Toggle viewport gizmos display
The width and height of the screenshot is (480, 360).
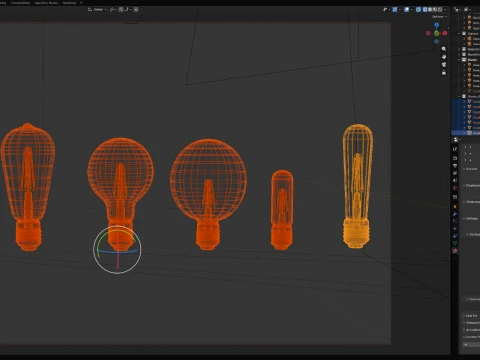click(x=395, y=9)
